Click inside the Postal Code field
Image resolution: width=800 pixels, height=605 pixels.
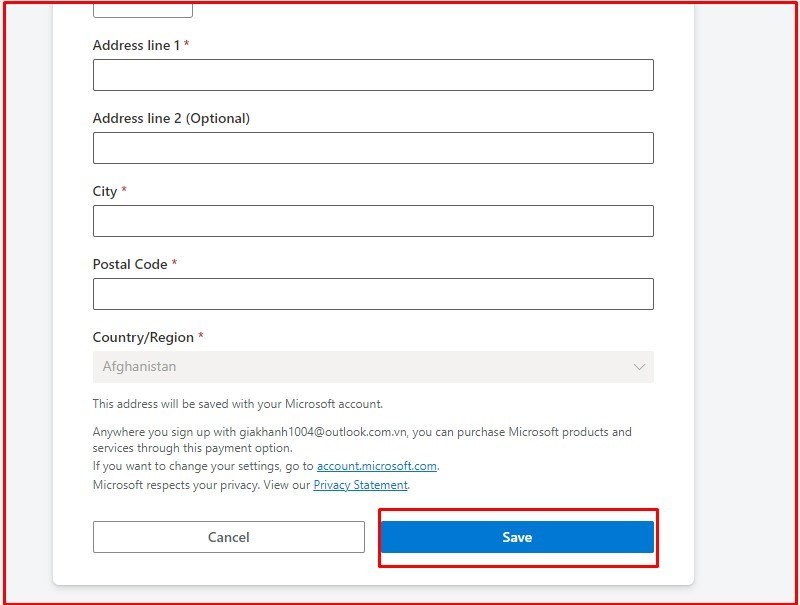pyautogui.click(x=373, y=294)
